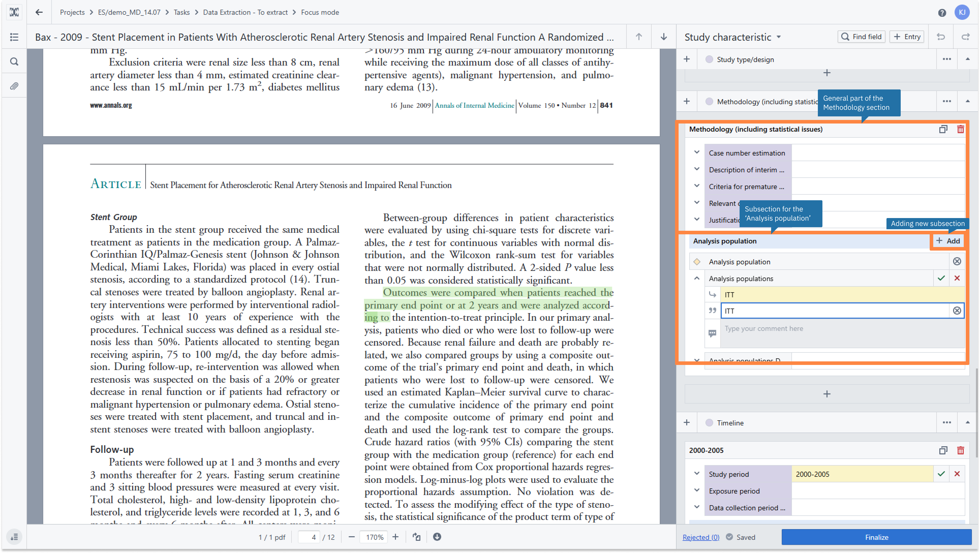This screenshot has width=980, height=553.
Task: Click the page number input showing 4
Action: click(309, 537)
